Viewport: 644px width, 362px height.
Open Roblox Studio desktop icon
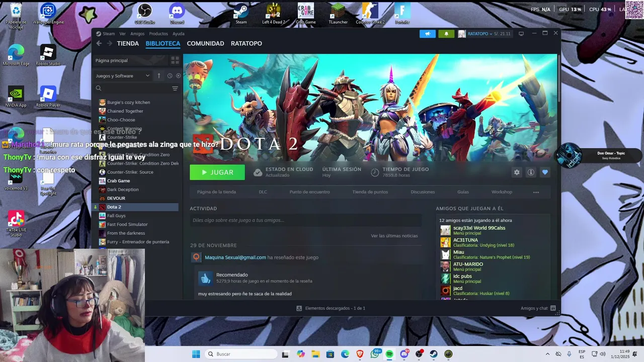point(48,55)
